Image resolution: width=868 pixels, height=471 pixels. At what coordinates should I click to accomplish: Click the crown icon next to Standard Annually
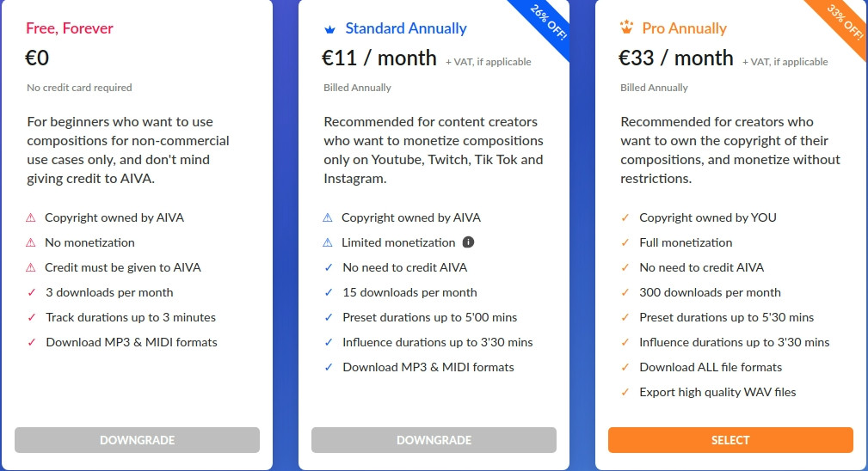tap(329, 29)
